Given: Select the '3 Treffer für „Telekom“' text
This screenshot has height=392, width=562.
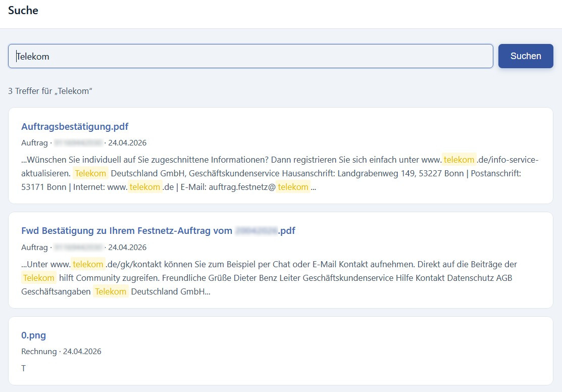Looking at the screenshot, I should pyautogui.click(x=50, y=91).
